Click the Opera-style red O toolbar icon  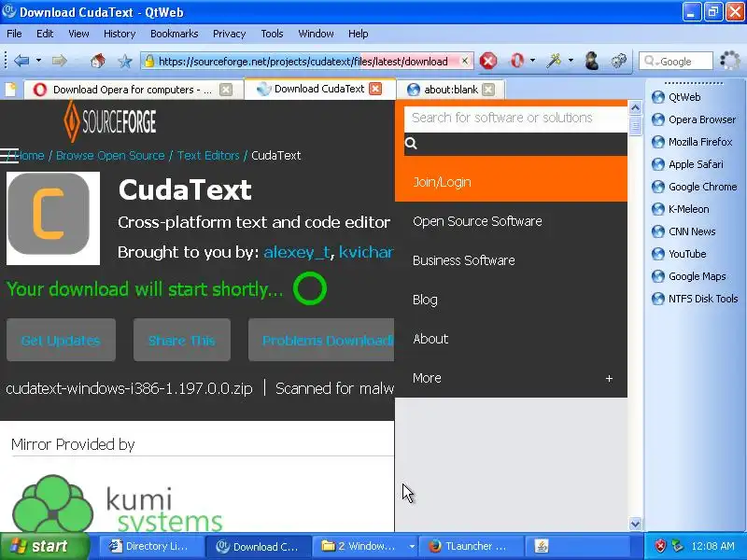[517, 61]
